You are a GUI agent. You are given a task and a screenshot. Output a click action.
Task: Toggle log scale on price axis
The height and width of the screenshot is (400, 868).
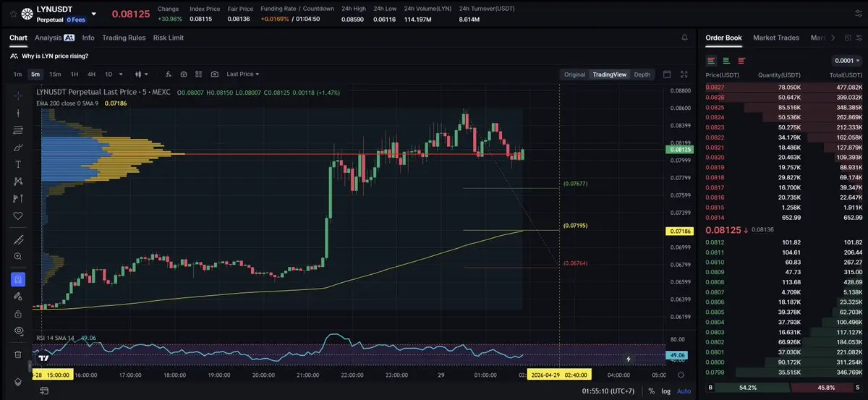[666, 391]
